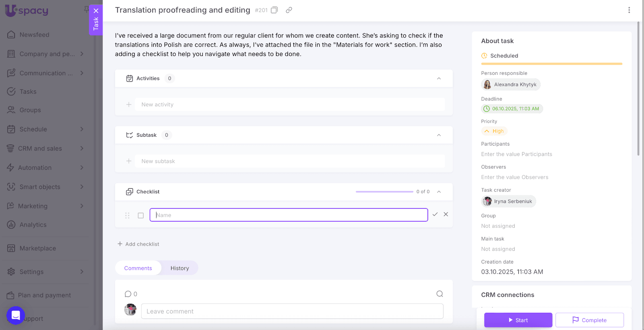Open the support chat bubble
The height and width of the screenshot is (330, 644).
pos(16,316)
